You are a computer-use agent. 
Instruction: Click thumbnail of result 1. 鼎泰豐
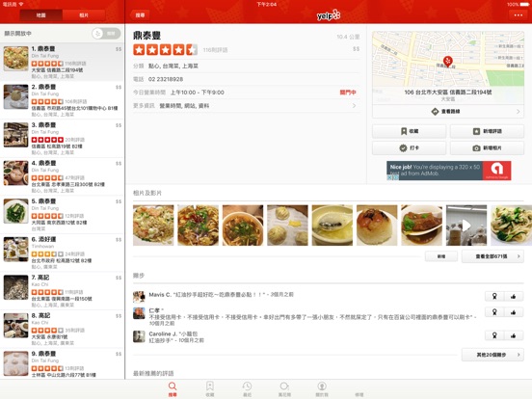coord(16,59)
